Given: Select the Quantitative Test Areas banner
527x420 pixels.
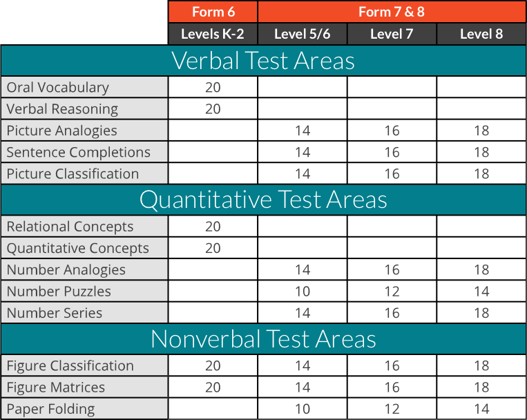Looking at the screenshot, I should (263, 200).
